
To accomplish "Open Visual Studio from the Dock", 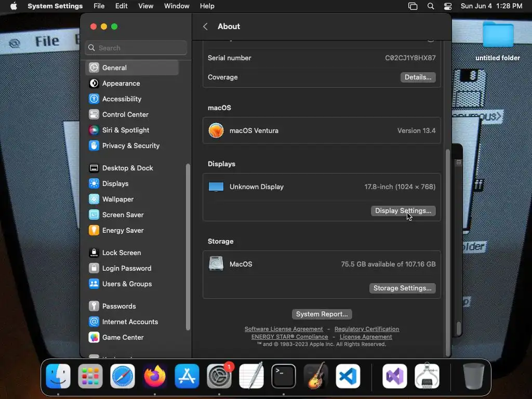I will click(395, 376).
